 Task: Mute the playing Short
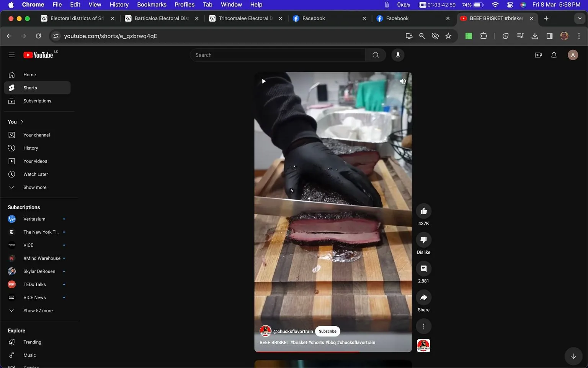point(402,81)
